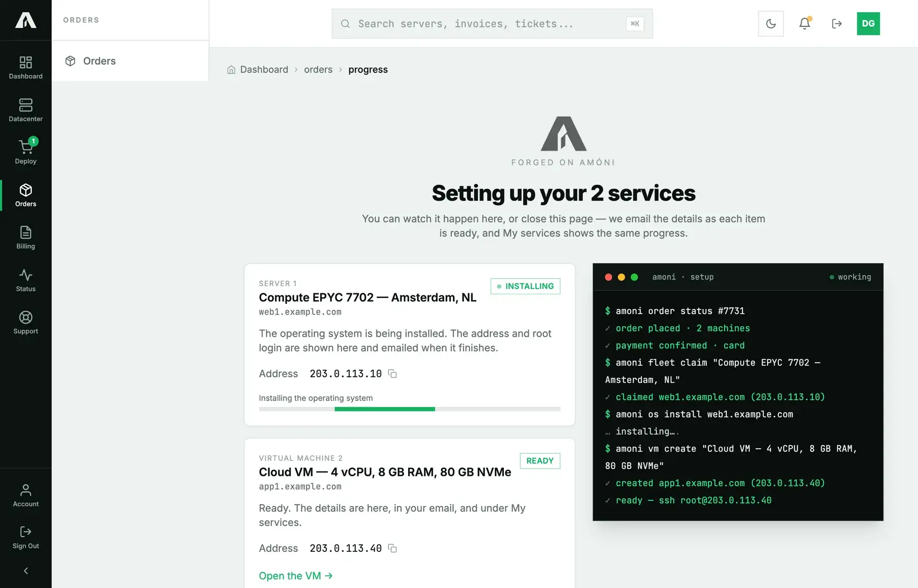Open the Status sidebar section
Viewport: 918px width, 588px height.
coord(25,280)
